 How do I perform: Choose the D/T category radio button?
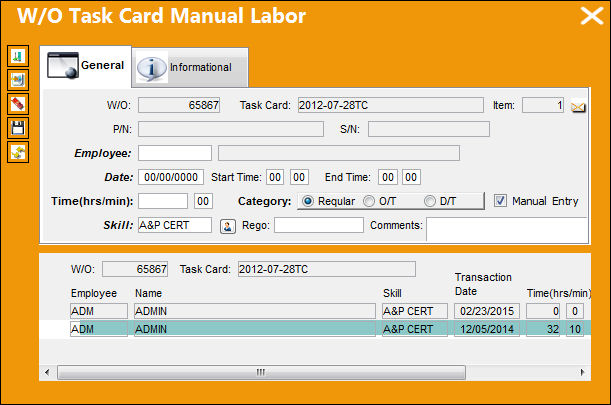coord(429,201)
